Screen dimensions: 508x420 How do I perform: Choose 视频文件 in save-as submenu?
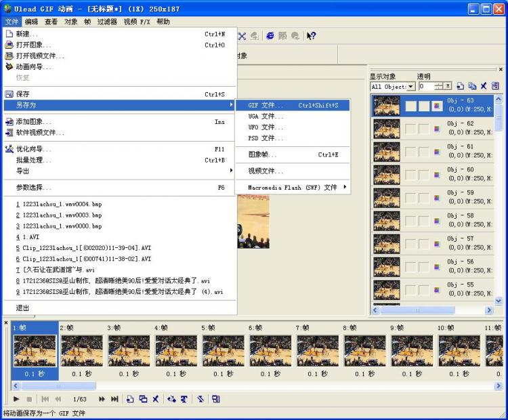click(293, 171)
